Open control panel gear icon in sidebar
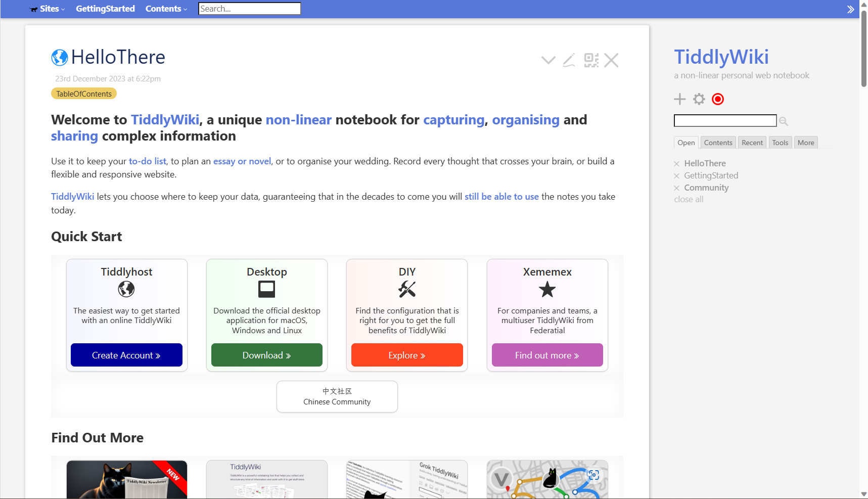This screenshot has width=868, height=499. click(x=699, y=99)
